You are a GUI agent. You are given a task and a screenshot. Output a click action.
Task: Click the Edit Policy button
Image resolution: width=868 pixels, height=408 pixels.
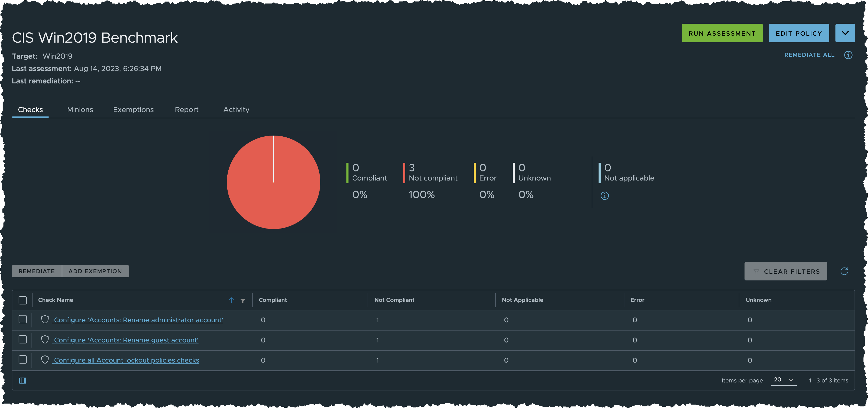[799, 33]
